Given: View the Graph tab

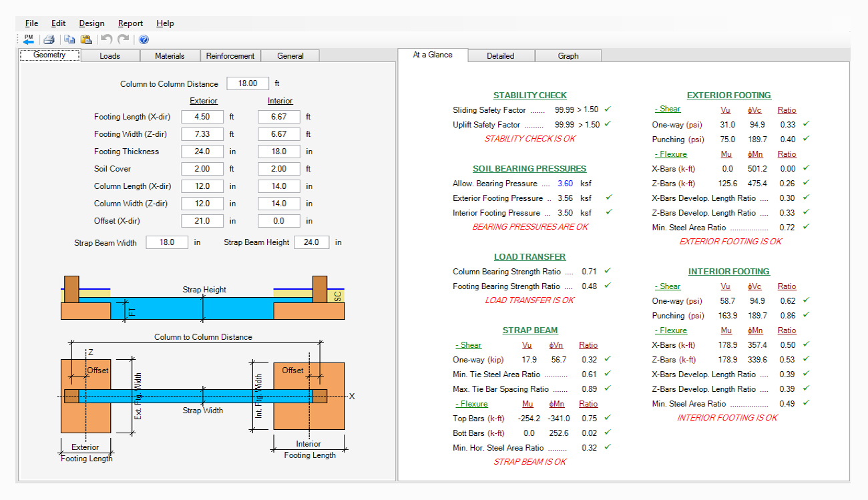Looking at the screenshot, I should [568, 56].
